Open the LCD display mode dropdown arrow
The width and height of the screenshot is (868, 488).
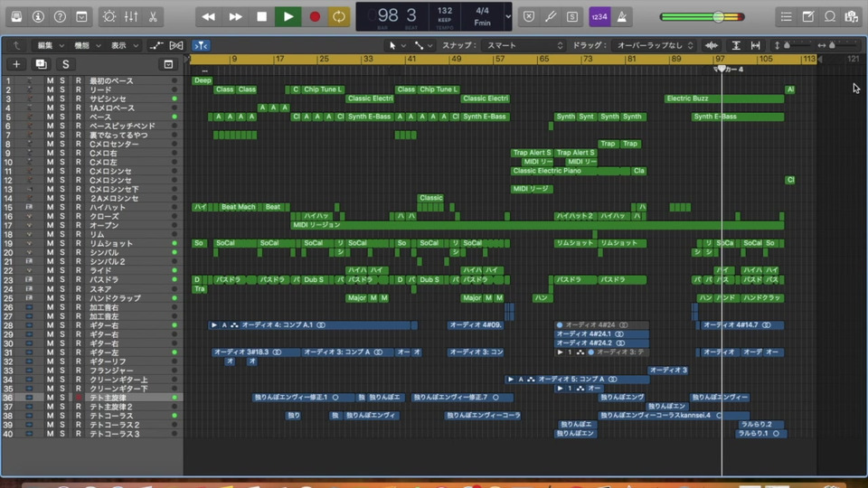(507, 16)
